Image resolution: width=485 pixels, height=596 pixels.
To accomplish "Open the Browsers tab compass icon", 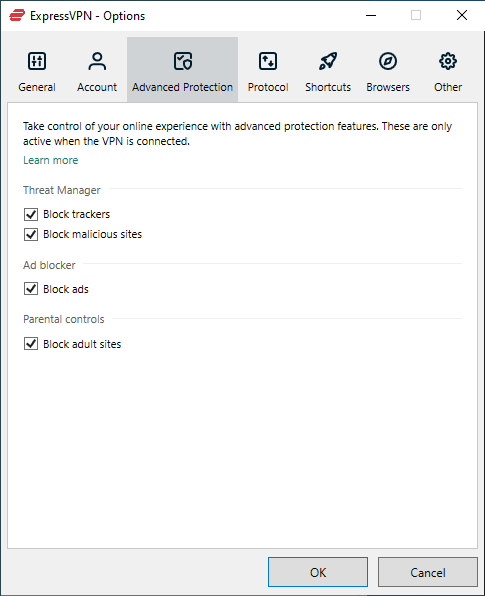I will [x=388, y=61].
